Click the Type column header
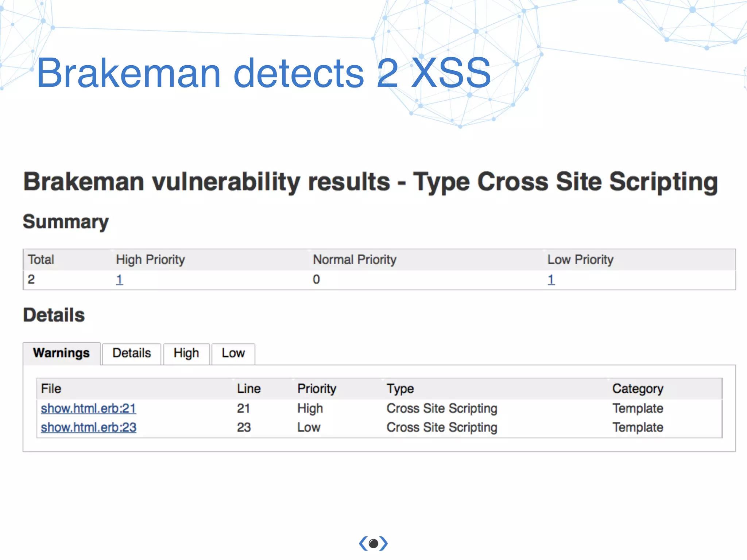The height and width of the screenshot is (560, 747). (400, 389)
